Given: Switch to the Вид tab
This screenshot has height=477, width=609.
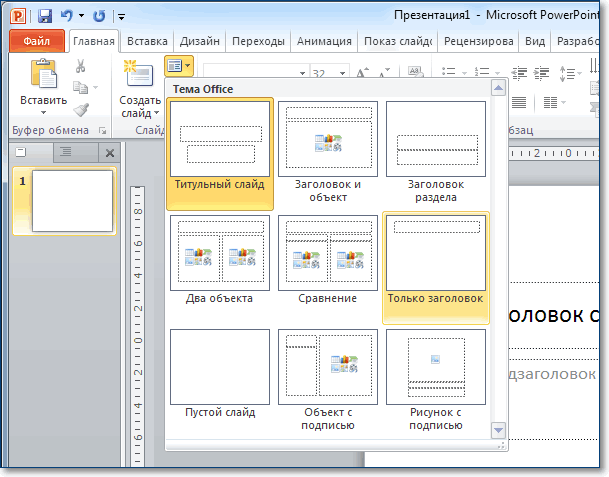Looking at the screenshot, I should tap(535, 41).
